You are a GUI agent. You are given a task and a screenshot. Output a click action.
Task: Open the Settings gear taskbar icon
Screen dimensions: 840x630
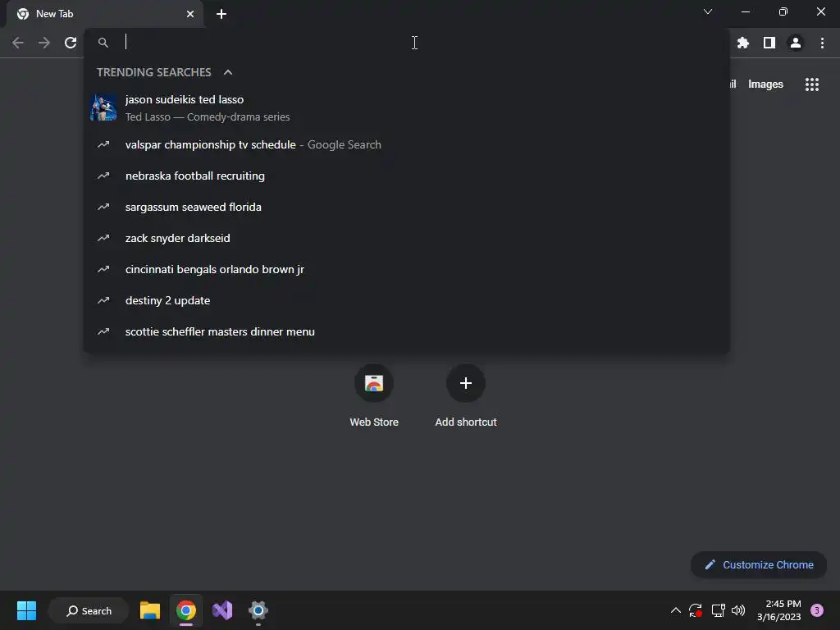tap(258, 610)
